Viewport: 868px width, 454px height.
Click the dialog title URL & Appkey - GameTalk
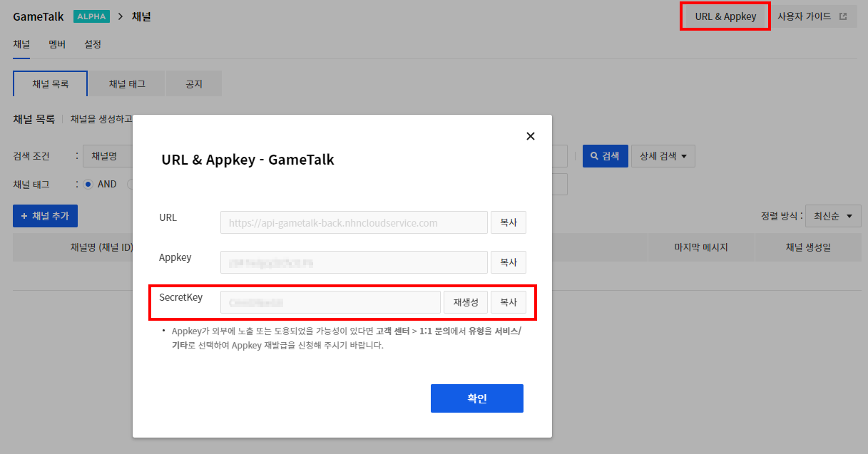click(x=248, y=160)
